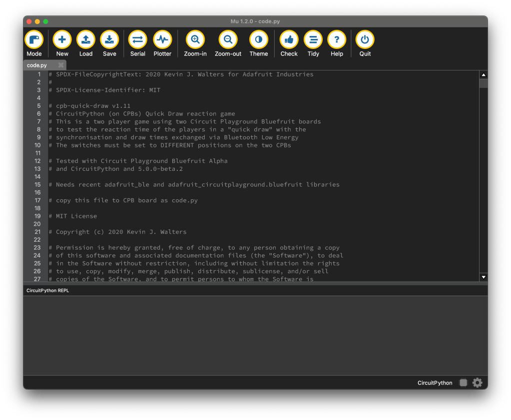This screenshot has width=511, height=420.
Task: Select the code.py tab
Action: tap(37, 65)
